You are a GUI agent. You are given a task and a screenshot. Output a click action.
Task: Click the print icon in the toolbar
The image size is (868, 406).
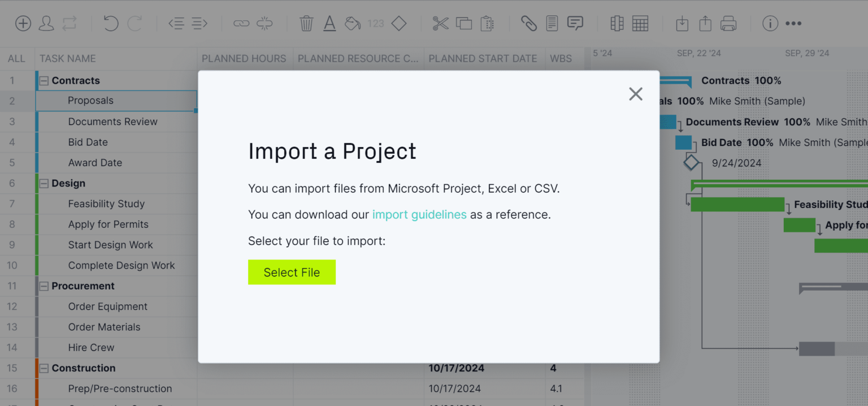(728, 23)
